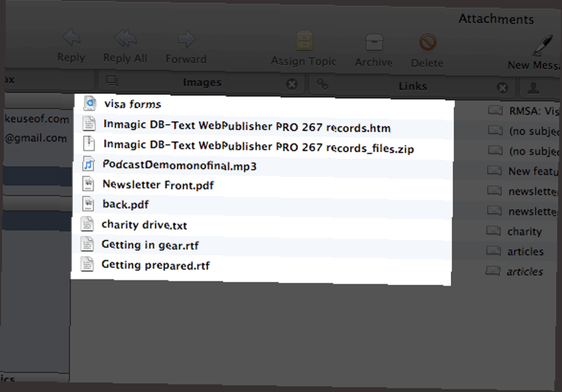Click the Archive box icon
The height and width of the screenshot is (392, 562).
point(374,42)
